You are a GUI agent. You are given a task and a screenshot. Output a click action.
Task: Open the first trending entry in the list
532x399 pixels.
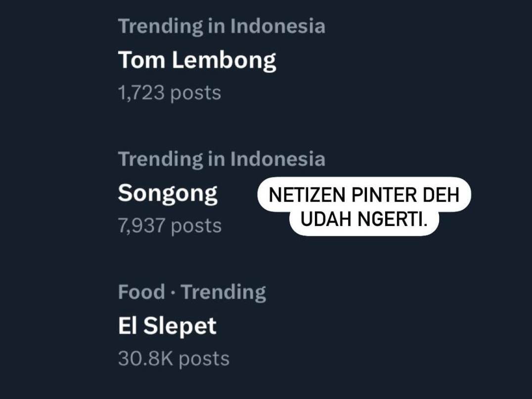(197, 59)
